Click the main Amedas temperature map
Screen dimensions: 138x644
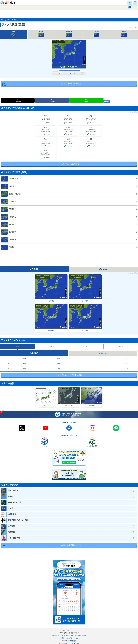click(69, 53)
